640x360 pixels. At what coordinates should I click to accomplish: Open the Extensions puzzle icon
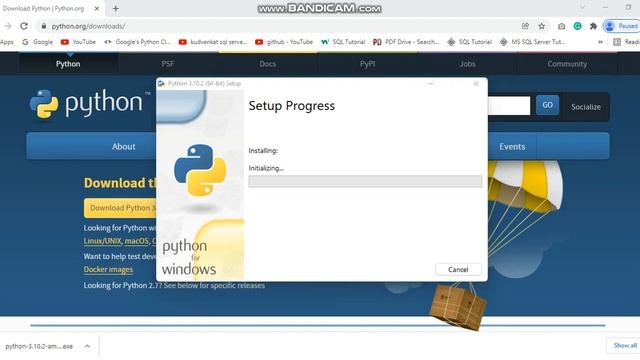[593, 26]
